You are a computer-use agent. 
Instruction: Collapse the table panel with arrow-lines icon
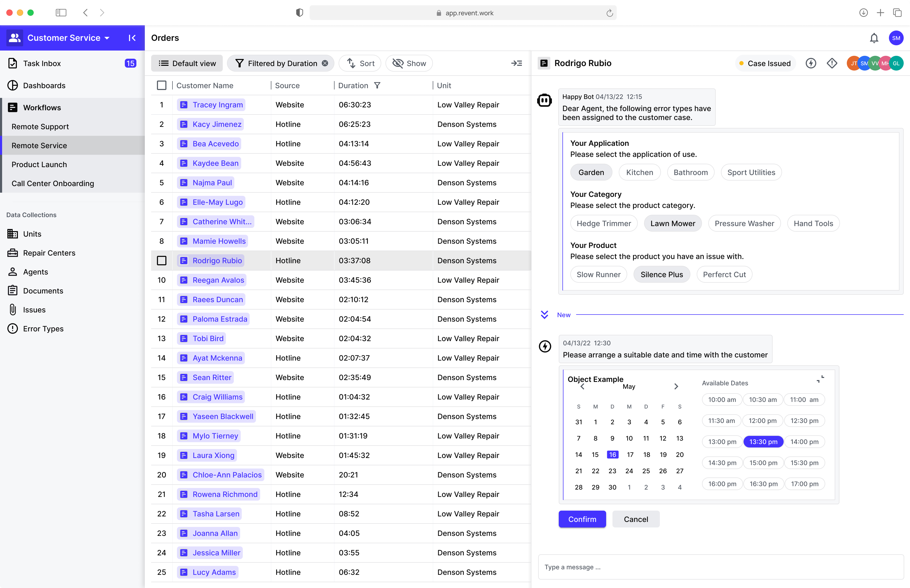(x=516, y=63)
